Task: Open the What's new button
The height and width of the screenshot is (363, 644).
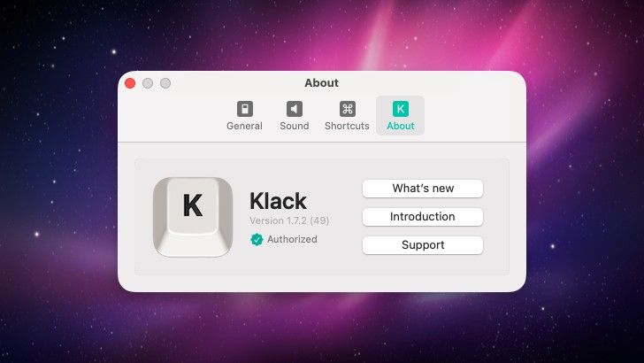Action: click(423, 189)
